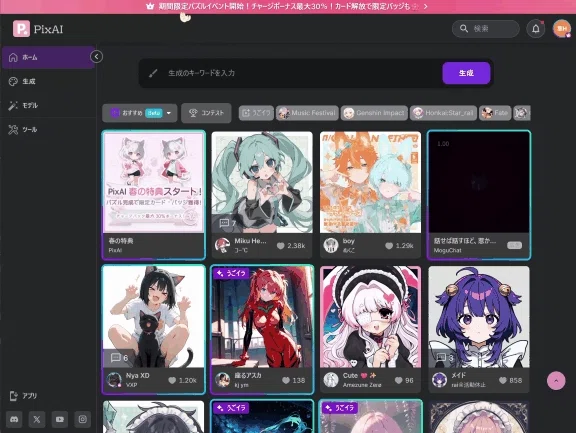The image size is (576, 433).
Task: Select the Fate tag
Action: [495, 113]
